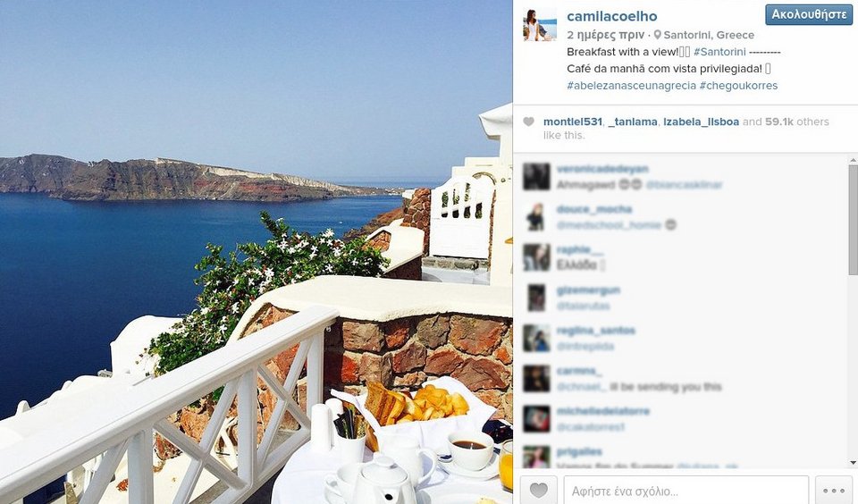Click the comment input field Αφήστε ένα σχόλιο
Image resolution: width=858 pixels, height=504 pixels.
(686, 491)
